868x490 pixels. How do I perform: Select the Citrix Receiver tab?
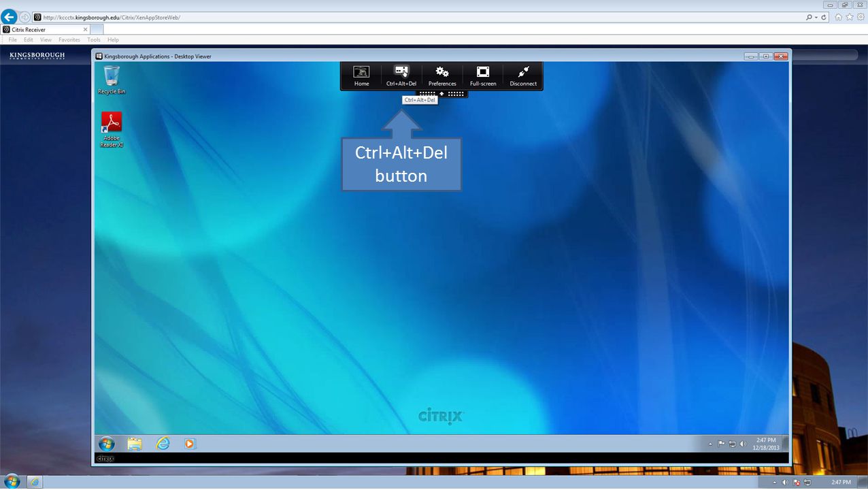[x=45, y=29]
